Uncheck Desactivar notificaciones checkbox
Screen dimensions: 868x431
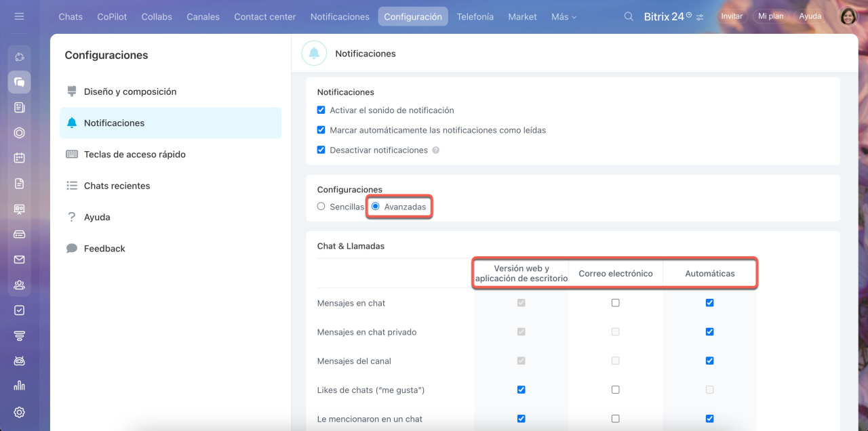pyautogui.click(x=321, y=150)
